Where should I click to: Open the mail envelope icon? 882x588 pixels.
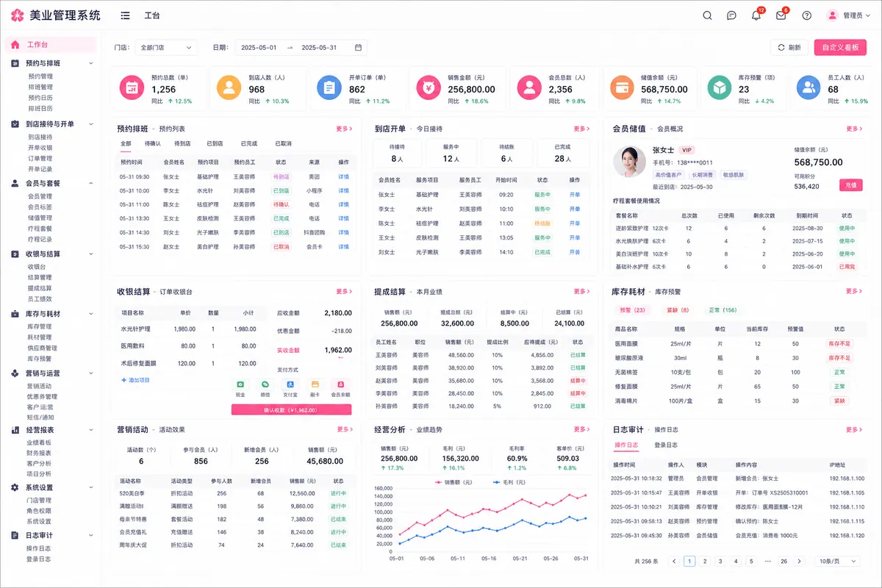(781, 15)
